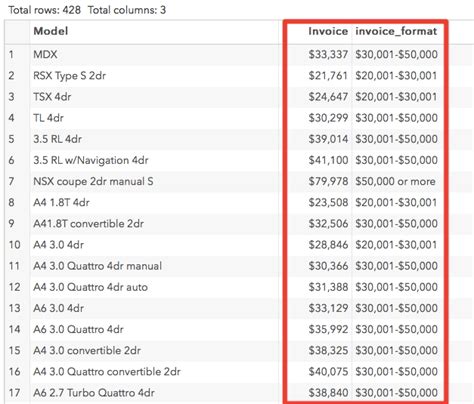This screenshot has width=474, height=404.
Task: Click the invoice_format column header
Action: pos(396,31)
